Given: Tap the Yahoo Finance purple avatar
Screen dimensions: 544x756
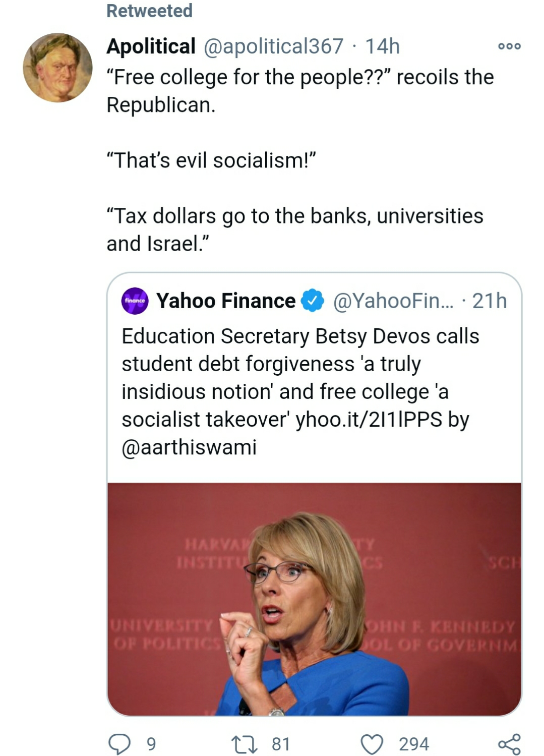Looking at the screenshot, I should pyautogui.click(x=135, y=301).
